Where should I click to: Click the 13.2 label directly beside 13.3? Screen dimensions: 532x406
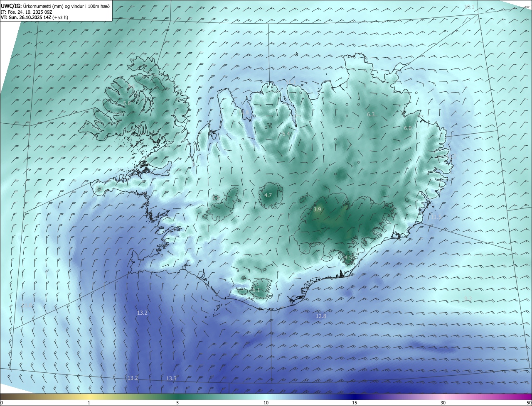pyautogui.click(x=133, y=378)
